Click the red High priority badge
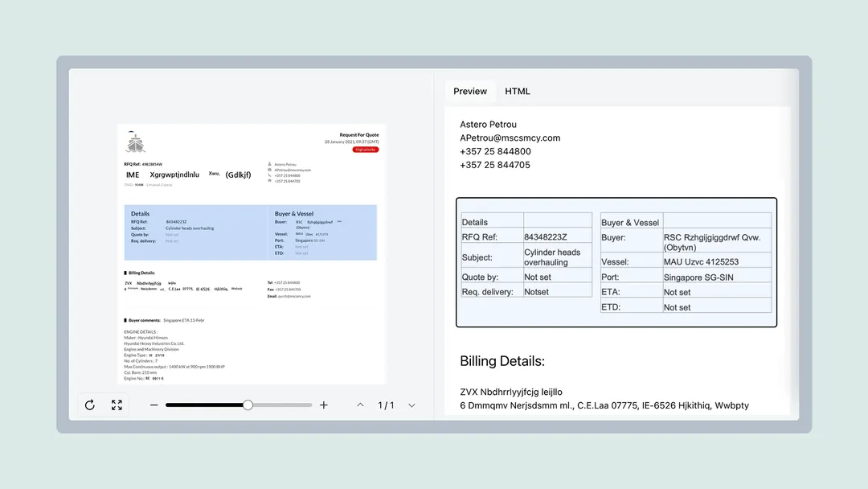Viewport: 868px width, 489px height. coord(366,150)
